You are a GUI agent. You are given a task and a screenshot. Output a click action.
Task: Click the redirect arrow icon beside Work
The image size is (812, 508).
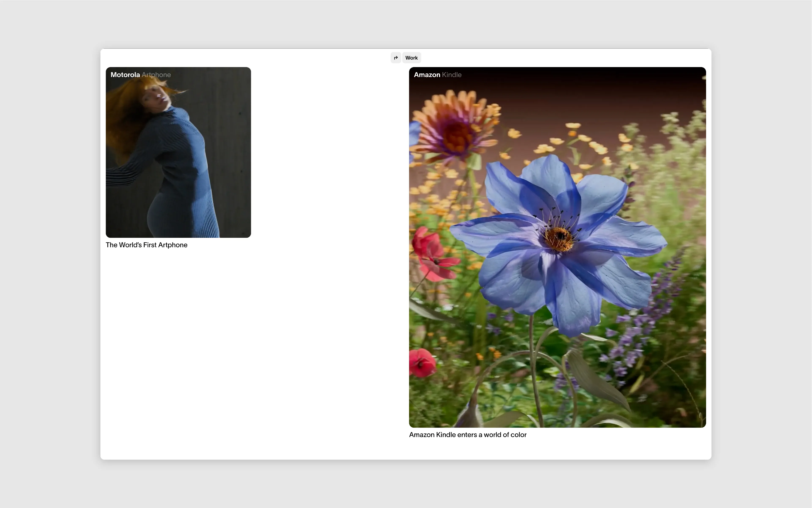click(396, 58)
